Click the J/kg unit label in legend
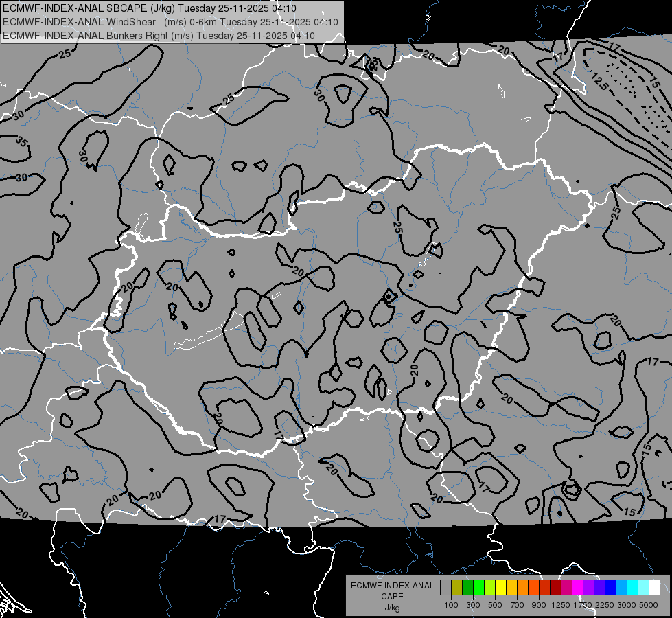 pos(392,608)
